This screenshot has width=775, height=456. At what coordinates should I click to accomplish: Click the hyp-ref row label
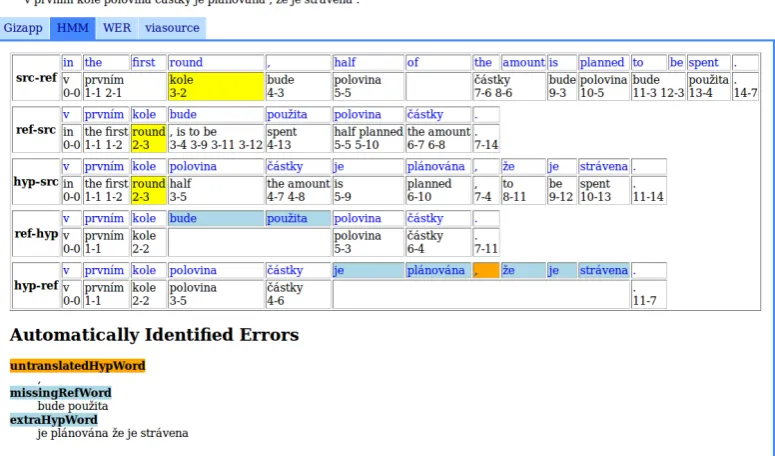(36, 285)
